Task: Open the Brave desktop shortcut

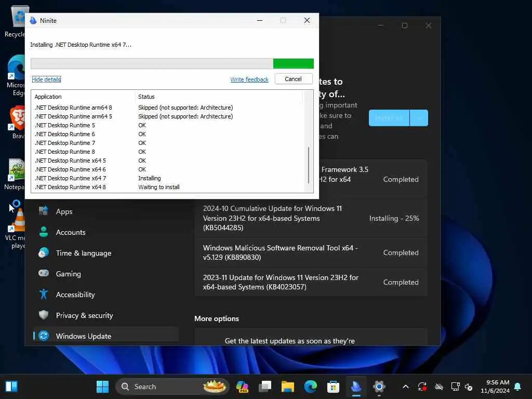Action: tap(16, 123)
